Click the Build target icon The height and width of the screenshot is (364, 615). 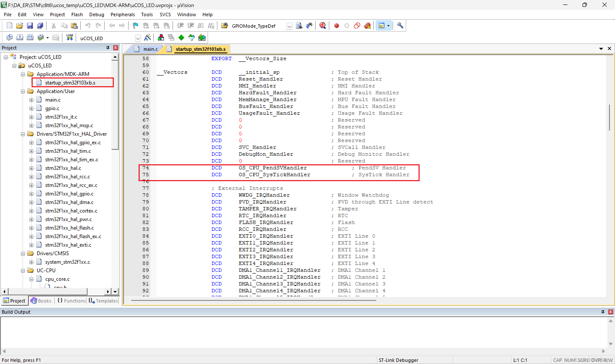(x=20, y=38)
